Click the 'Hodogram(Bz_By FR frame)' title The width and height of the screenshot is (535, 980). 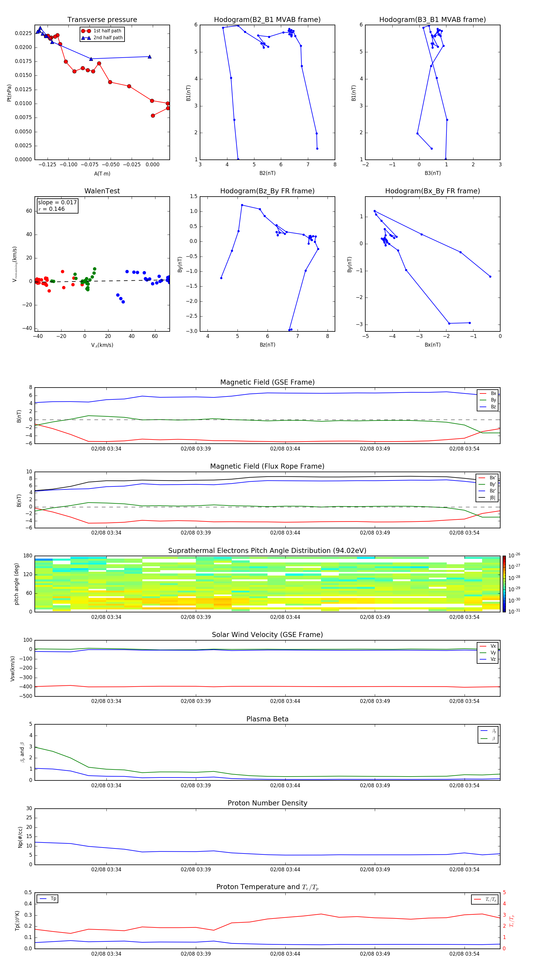point(267,191)
